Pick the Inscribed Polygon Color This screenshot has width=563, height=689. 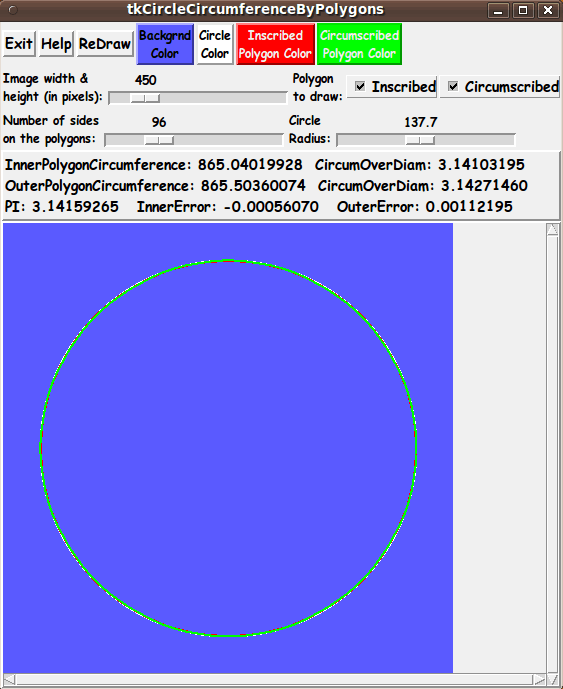tap(275, 44)
